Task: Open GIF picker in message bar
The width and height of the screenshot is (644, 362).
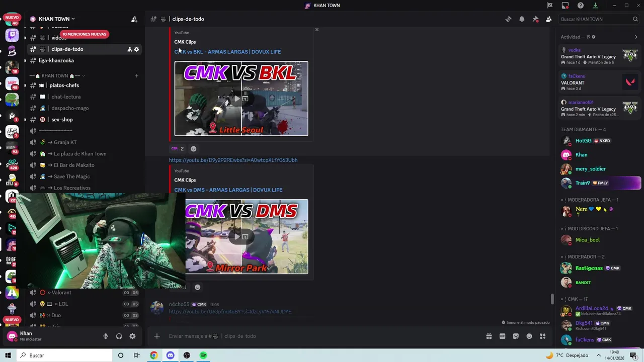Action: coord(502,336)
